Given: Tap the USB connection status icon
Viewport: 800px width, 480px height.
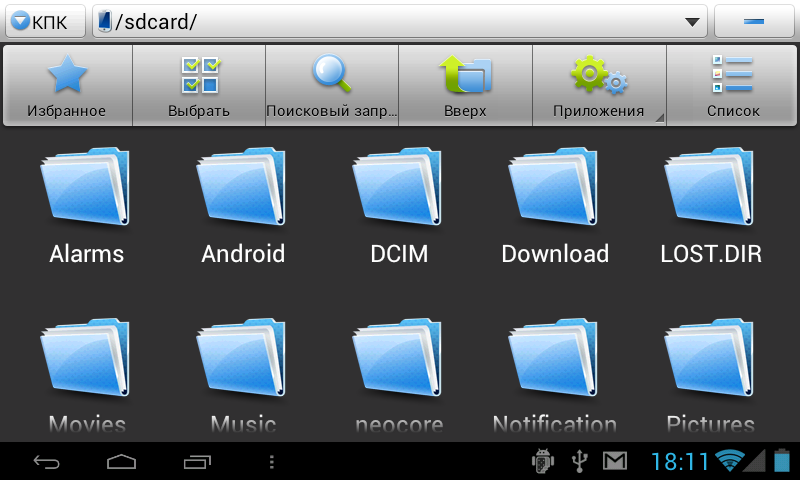Looking at the screenshot, I should click(579, 462).
